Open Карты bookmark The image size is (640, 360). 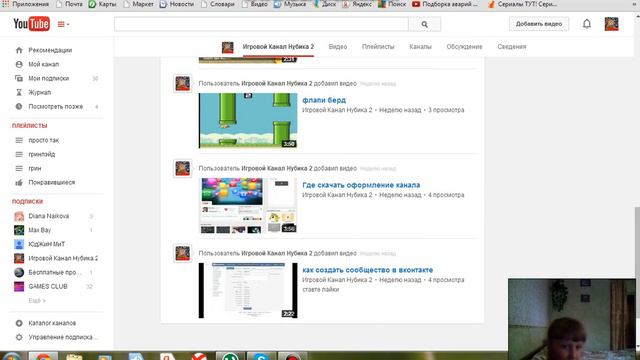pos(102,4)
